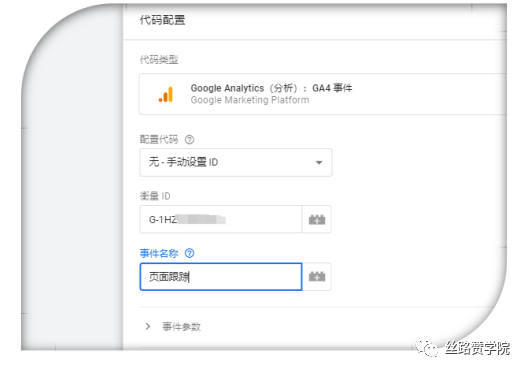Image resolution: width=526 pixels, height=372 pixels.
Task: Click the 代码类型 label
Action: (159, 60)
